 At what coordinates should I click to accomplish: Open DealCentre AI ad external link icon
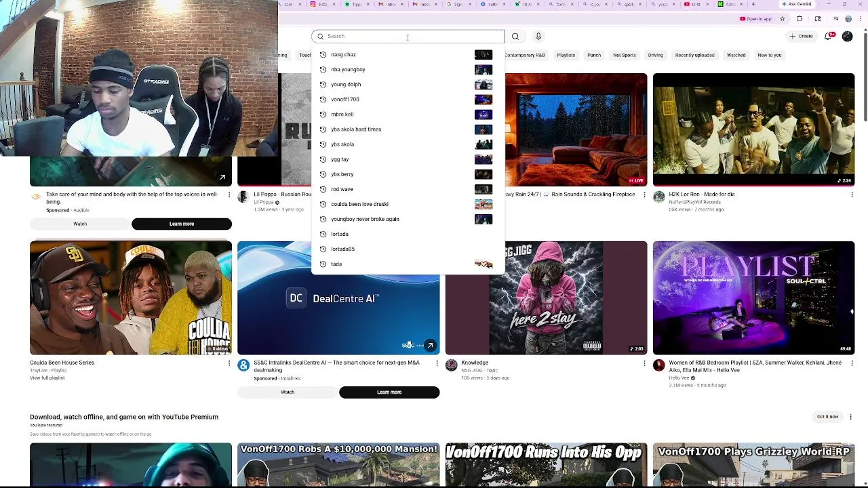pyautogui.click(x=430, y=346)
